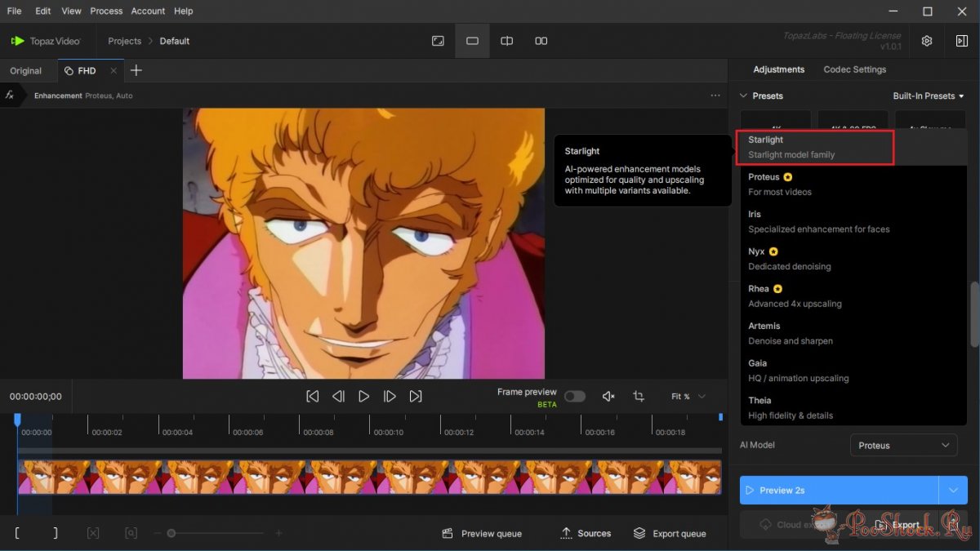
Task: Open the settings gear
Action: 927,41
